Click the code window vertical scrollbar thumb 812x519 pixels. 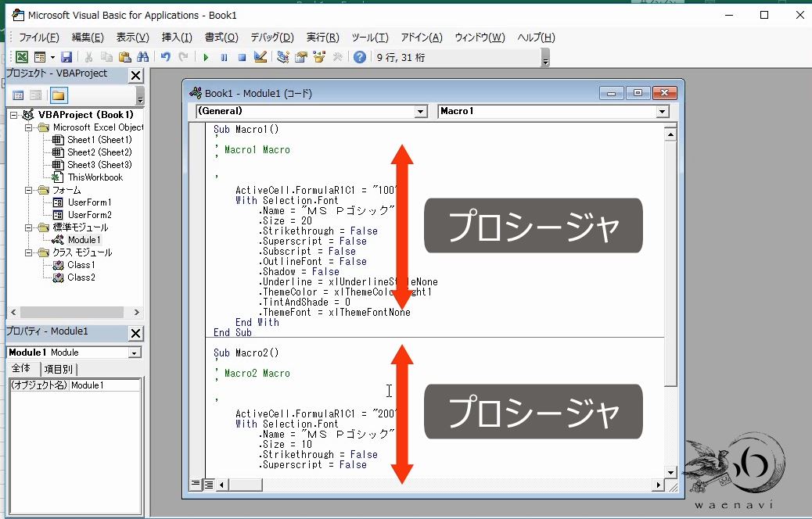(x=670, y=264)
